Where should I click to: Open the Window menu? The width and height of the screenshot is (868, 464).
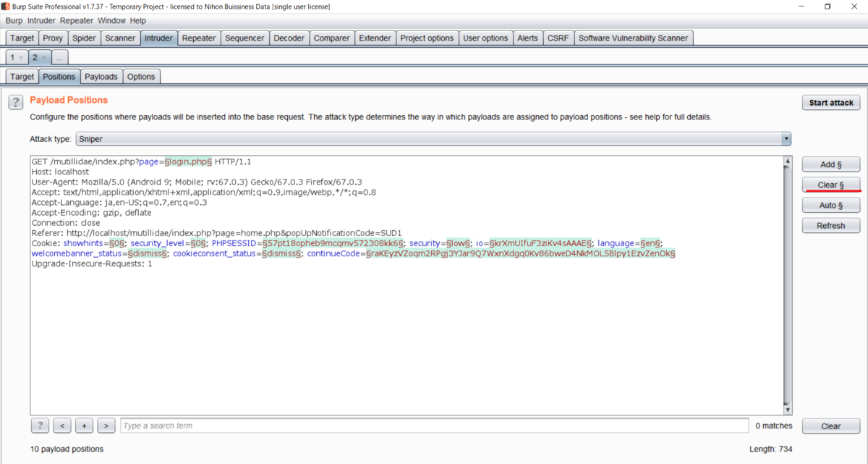pyautogui.click(x=111, y=21)
